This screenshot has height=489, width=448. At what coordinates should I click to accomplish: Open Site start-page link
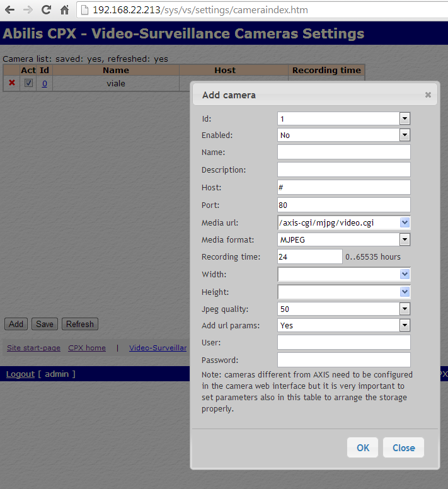pyautogui.click(x=33, y=348)
